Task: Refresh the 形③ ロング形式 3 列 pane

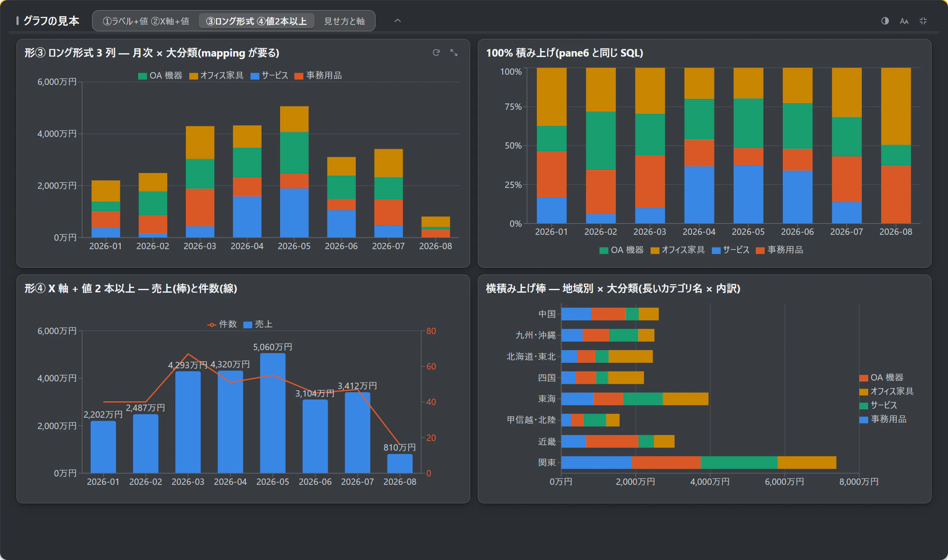Action: click(436, 52)
